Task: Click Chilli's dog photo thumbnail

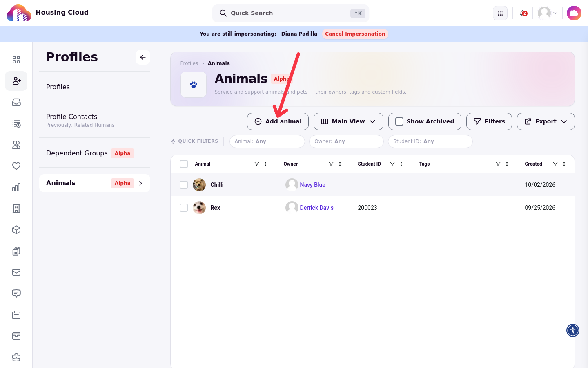Action: point(199,185)
